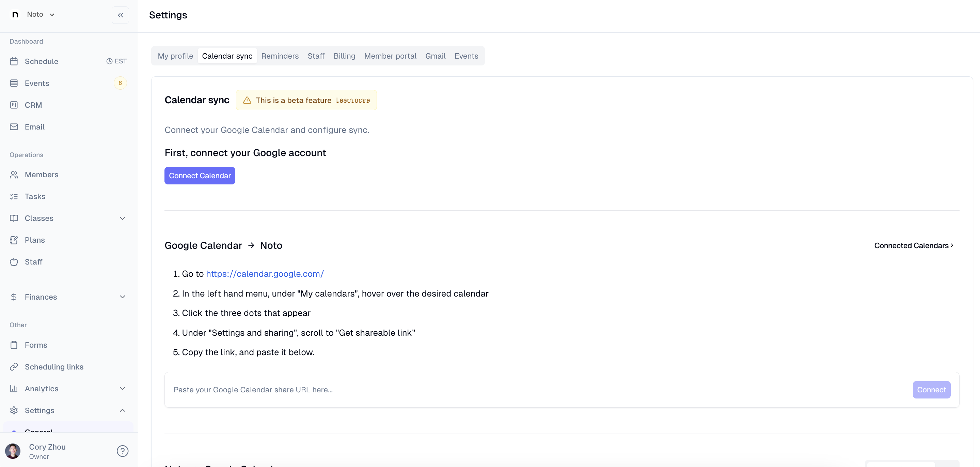Viewport: 980px width, 467px height.
Task: Expand the Analytics submenu chevron
Action: coord(123,389)
